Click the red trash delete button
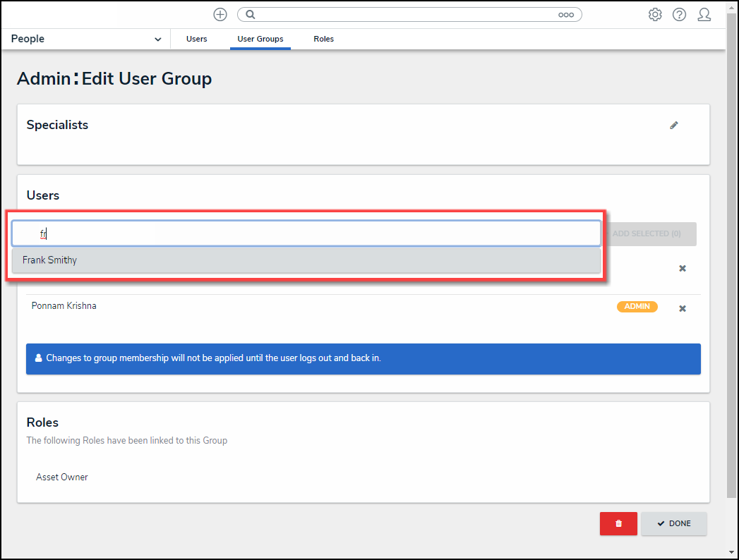This screenshot has height=560, width=739. click(618, 523)
